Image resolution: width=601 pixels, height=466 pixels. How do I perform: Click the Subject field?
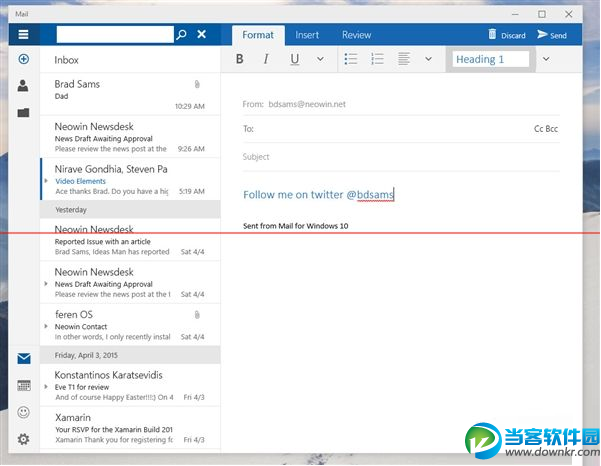[x=401, y=157]
